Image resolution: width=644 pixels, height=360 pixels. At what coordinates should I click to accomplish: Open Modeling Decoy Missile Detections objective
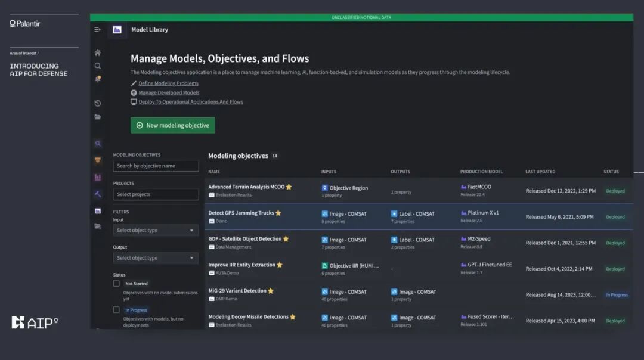[248, 317]
